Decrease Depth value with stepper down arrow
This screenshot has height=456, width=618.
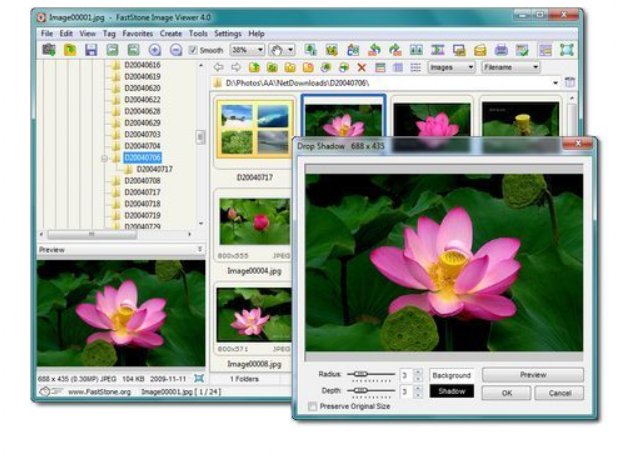pyautogui.click(x=418, y=395)
